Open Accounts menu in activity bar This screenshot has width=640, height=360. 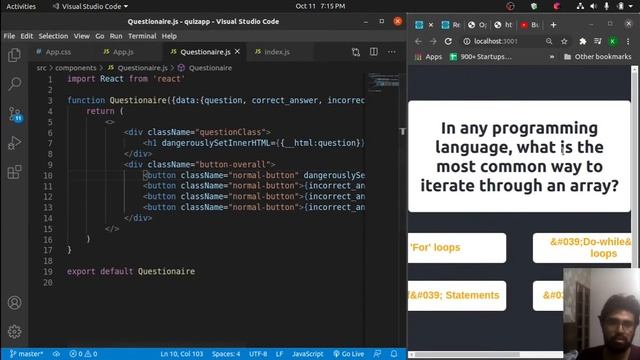click(x=14, y=302)
